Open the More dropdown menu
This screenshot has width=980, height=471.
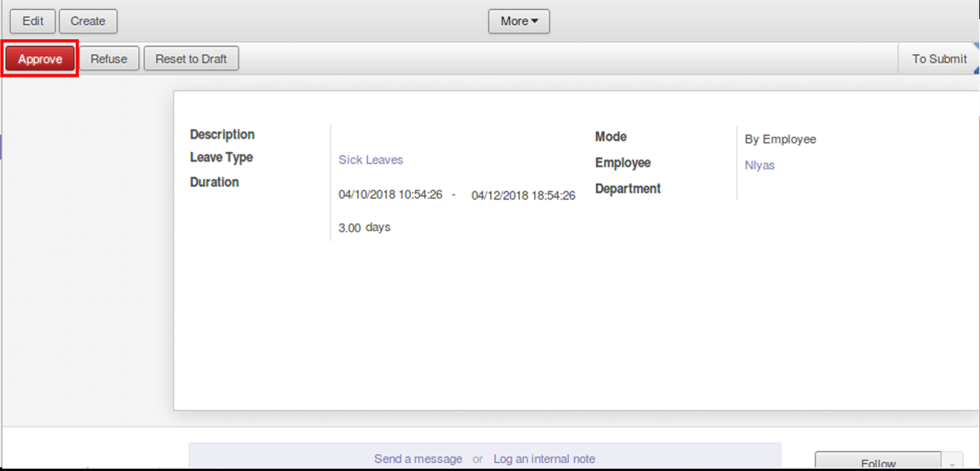pos(519,21)
